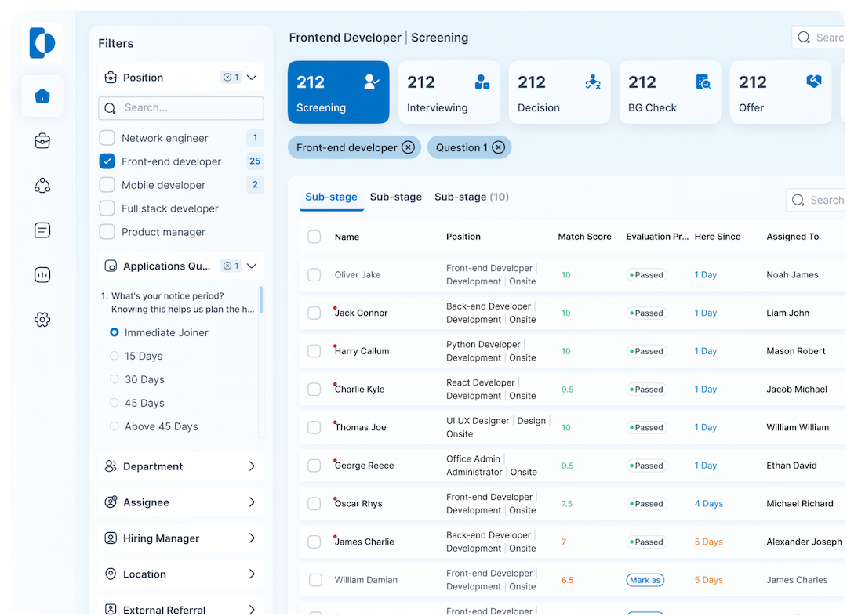Viewport: 847px width, 616px height.
Task: Select the 15 Days radio option
Action: pos(115,356)
